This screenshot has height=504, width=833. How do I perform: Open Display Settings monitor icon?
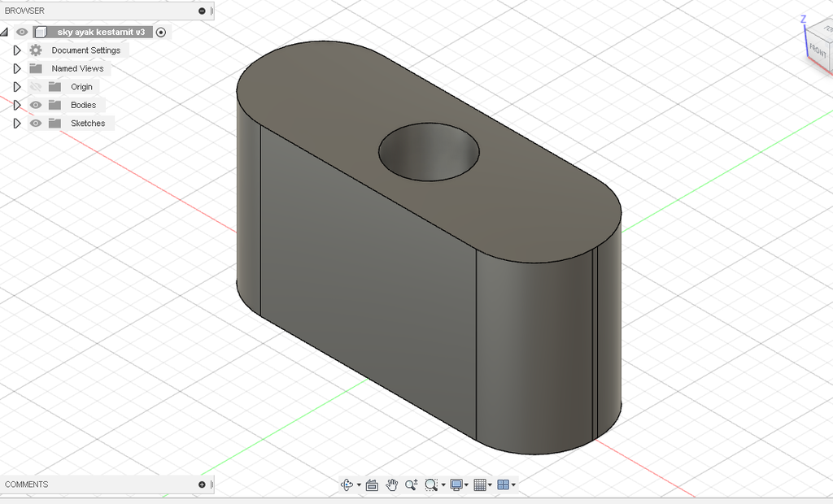tap(456, 484)
